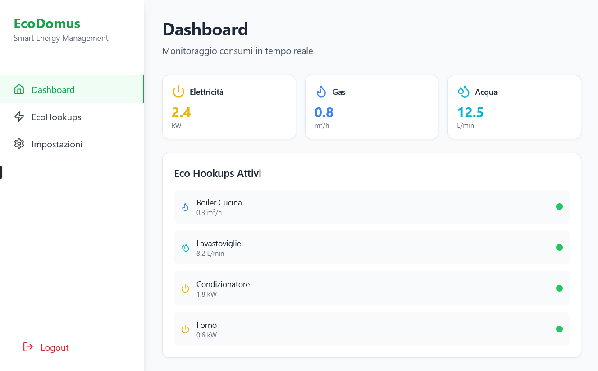This screenshot has height=371, width=598.
Task: Click the Condizionatore hookup name
Action: click(x=223, y=284)
